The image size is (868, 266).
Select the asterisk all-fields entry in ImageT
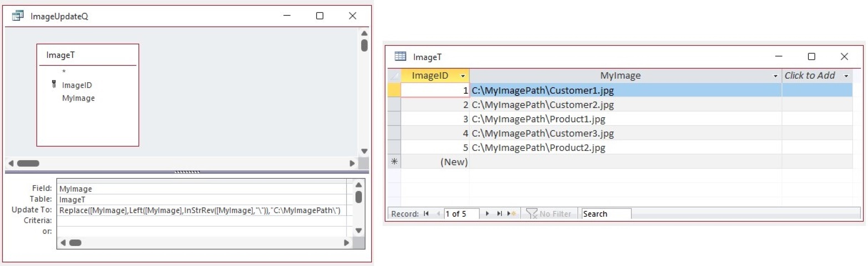coord(64,71)
